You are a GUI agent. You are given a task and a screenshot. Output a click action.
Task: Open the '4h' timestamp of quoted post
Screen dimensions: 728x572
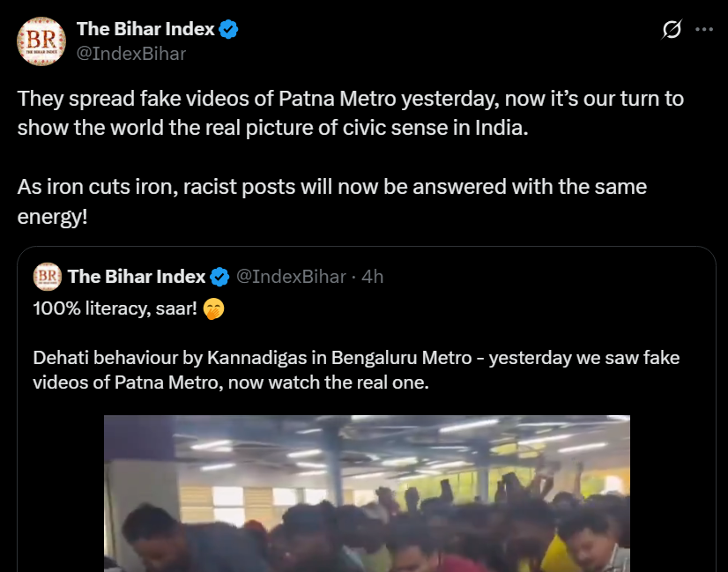click(373, 277)
